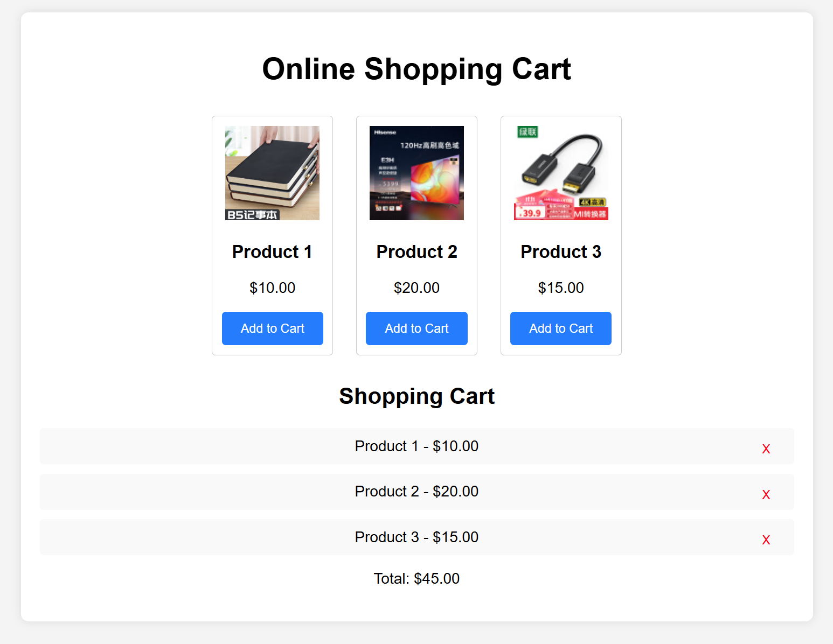
Task: Select cart row Product 3 - $15.00
Action: point(416,537)
